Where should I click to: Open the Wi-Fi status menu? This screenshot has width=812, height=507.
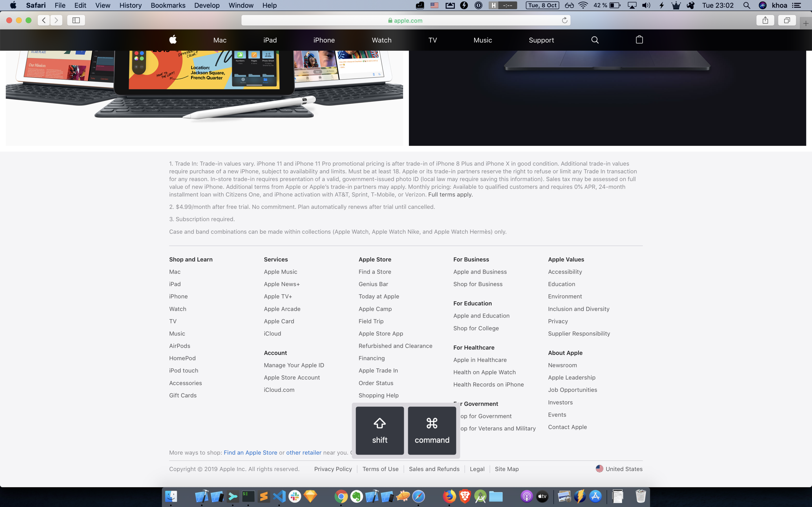point(583,5)
